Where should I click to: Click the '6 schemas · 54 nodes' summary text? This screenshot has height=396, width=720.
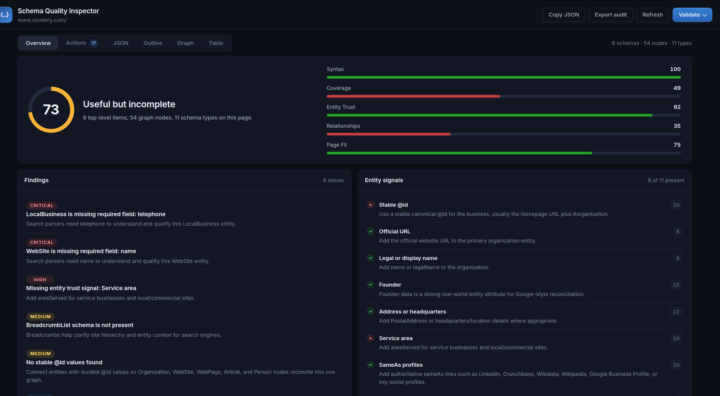point(651,43)
